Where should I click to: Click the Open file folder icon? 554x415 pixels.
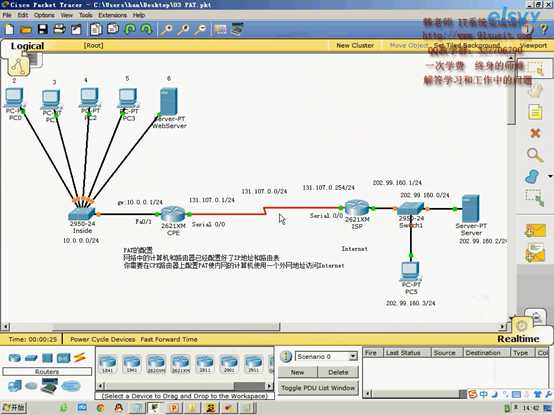click(x=26, y=30)
